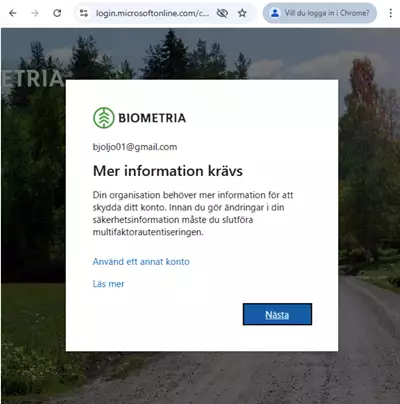Click 'Använd ett annat konto' link
The height and width of the screenshot is (404, 400).
141,262
